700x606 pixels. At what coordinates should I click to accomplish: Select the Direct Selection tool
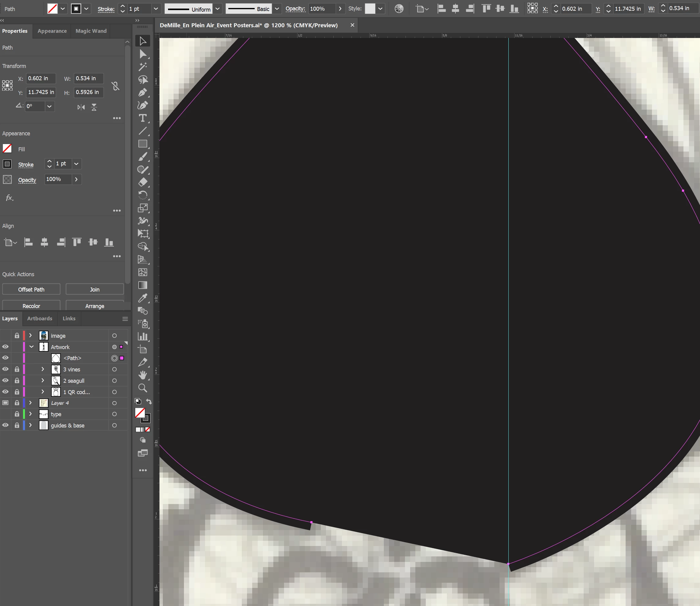click(143, 54)
